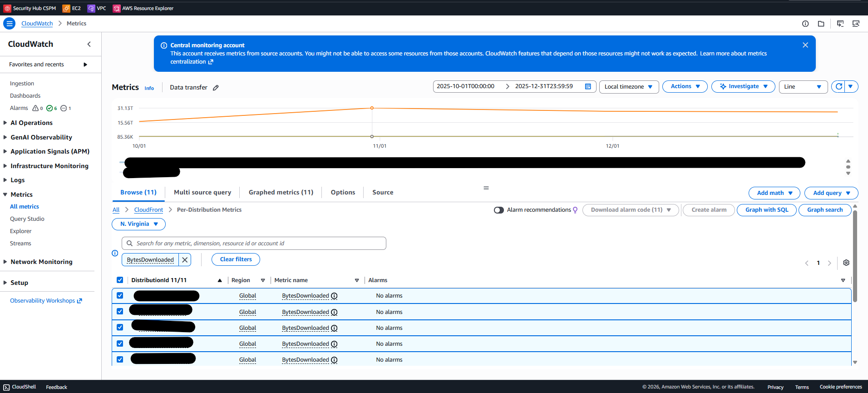Open CloudShell icon in footer
868x393 pixels.
(6, 387)
